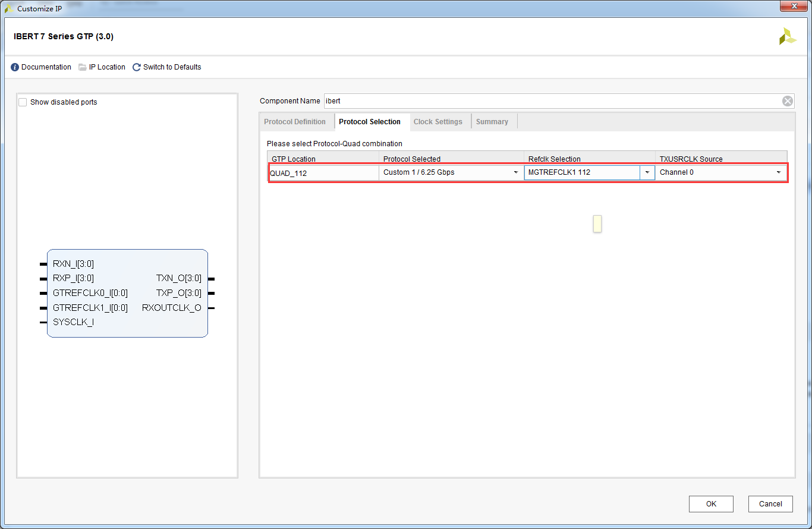
Task: Open the Documentation link
Action: point(46,67)
